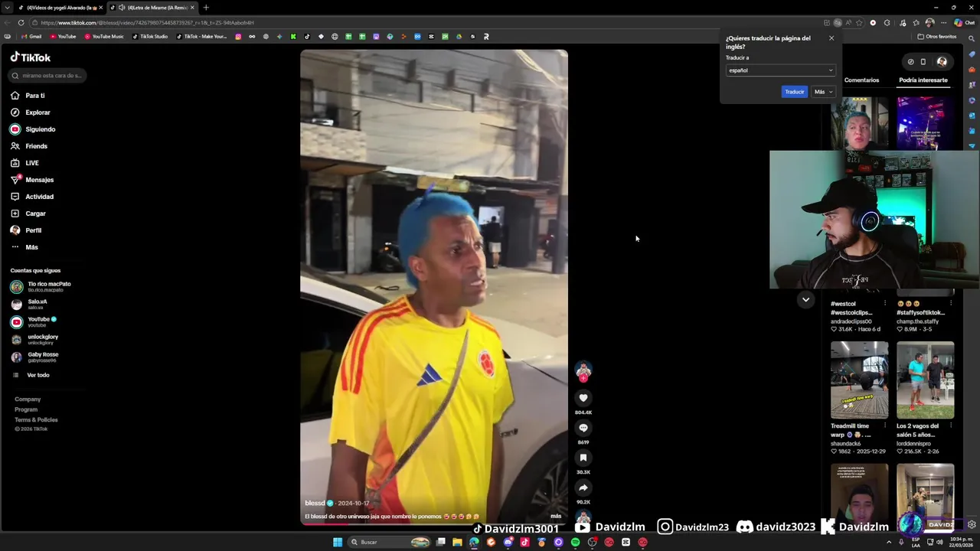Expand the Más options in the sidebar
The image size is (980, 551).
tap(31, 247)
